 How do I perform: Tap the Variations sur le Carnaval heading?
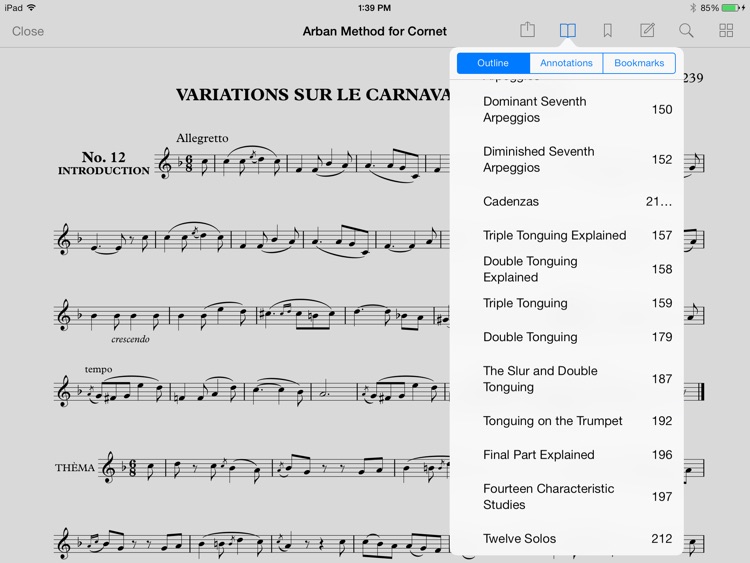[x=313, y=95]
